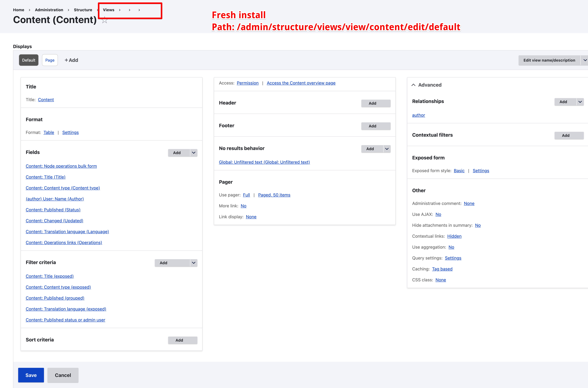This screenshot has height=388, width=588.
Task: Change caching from Tag based
Action: 442,269
